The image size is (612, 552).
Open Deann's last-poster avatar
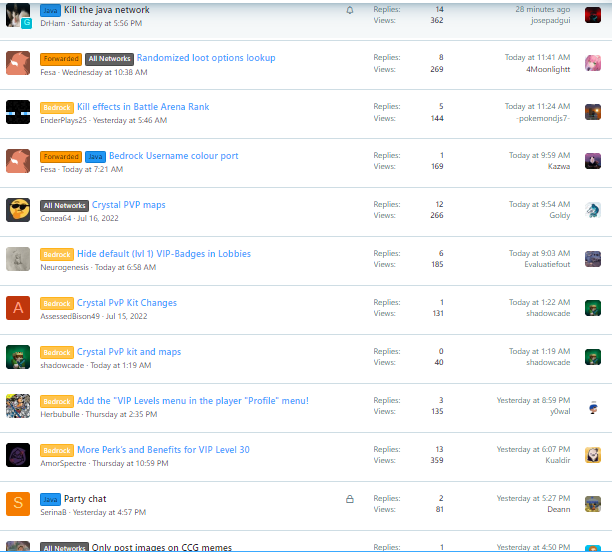click(x=592, y=504)
